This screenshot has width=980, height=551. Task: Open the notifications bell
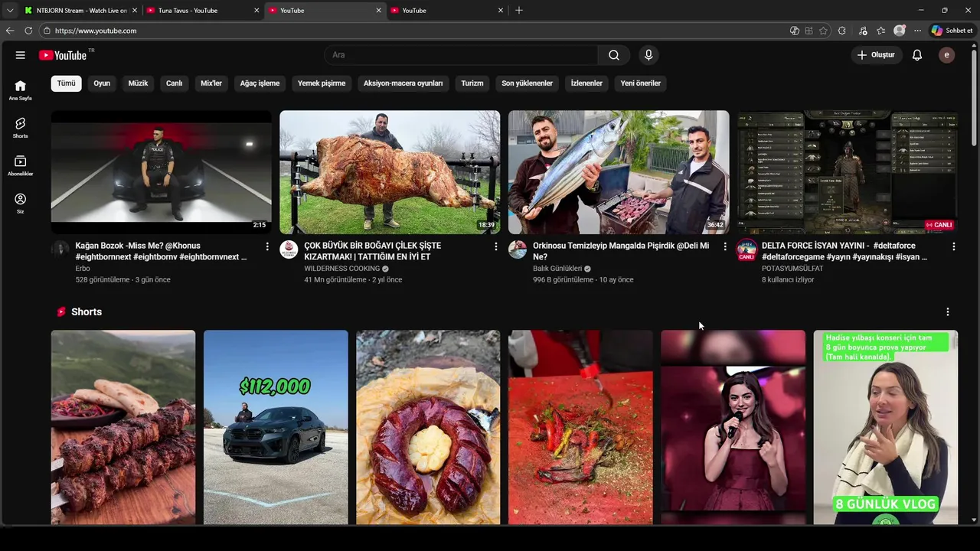click(917, 55)
